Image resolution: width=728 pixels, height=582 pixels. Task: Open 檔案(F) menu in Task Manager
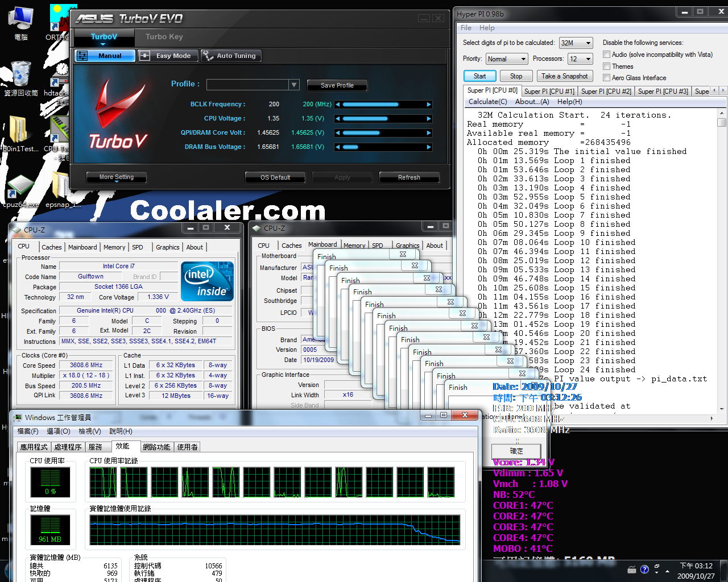click(28, 431)
